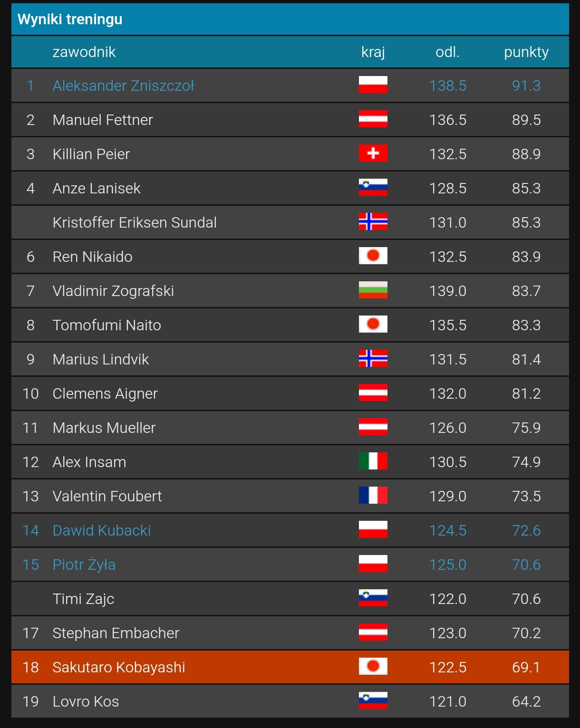Screen dimensions: 580x728
Task: Click Lovro Kos's 64.2 points value
Action: tap(526, 701)
